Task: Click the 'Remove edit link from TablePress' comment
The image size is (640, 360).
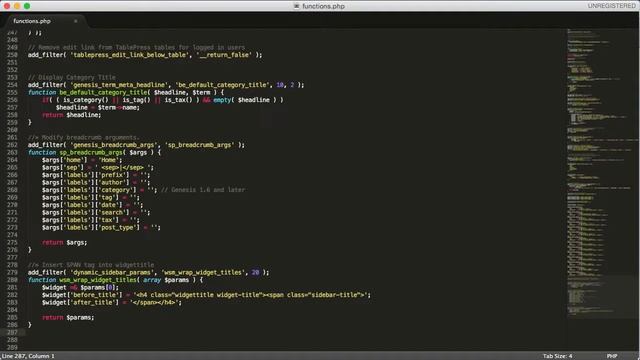Action: click(136, 47)
